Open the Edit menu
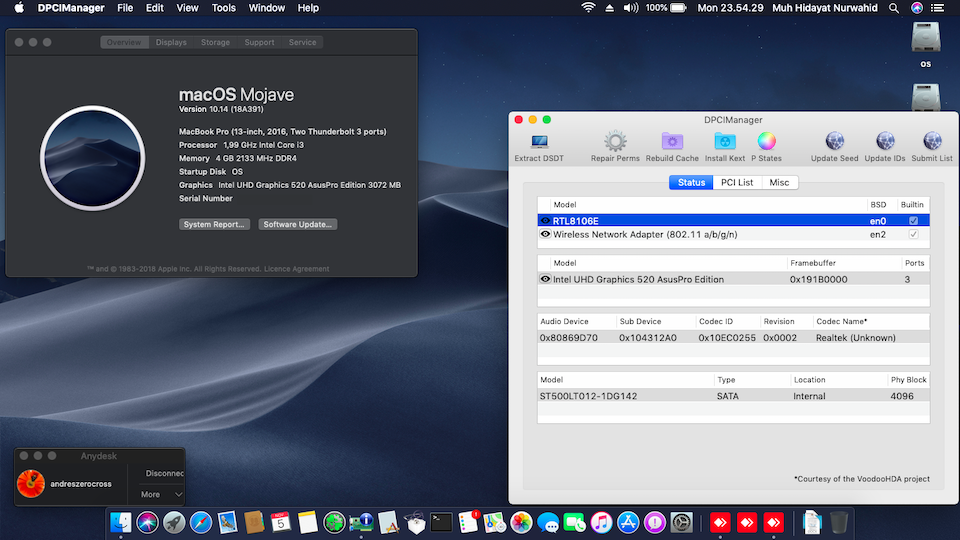This screenshot has height=540, width=960. tap(154, 8)
